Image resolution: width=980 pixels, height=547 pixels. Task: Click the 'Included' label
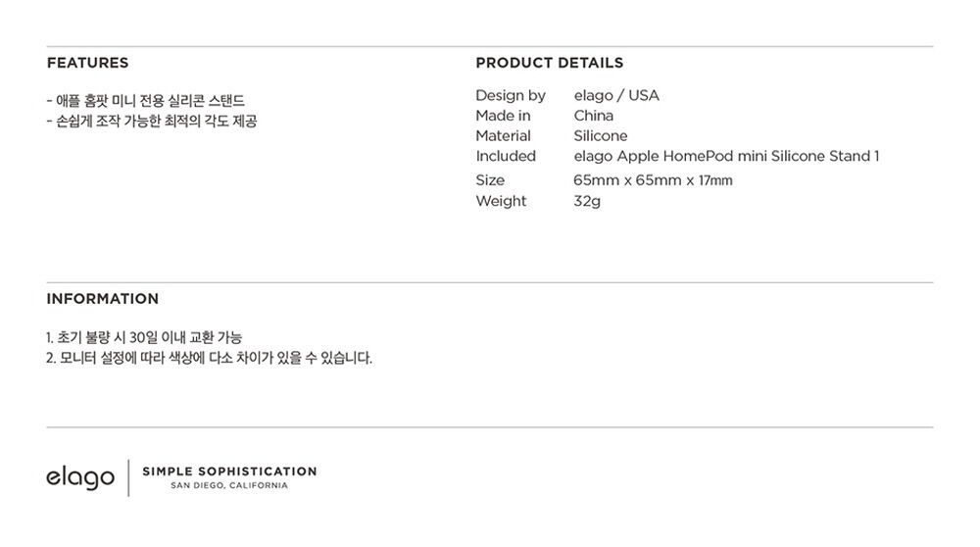[x=506, y=156]
